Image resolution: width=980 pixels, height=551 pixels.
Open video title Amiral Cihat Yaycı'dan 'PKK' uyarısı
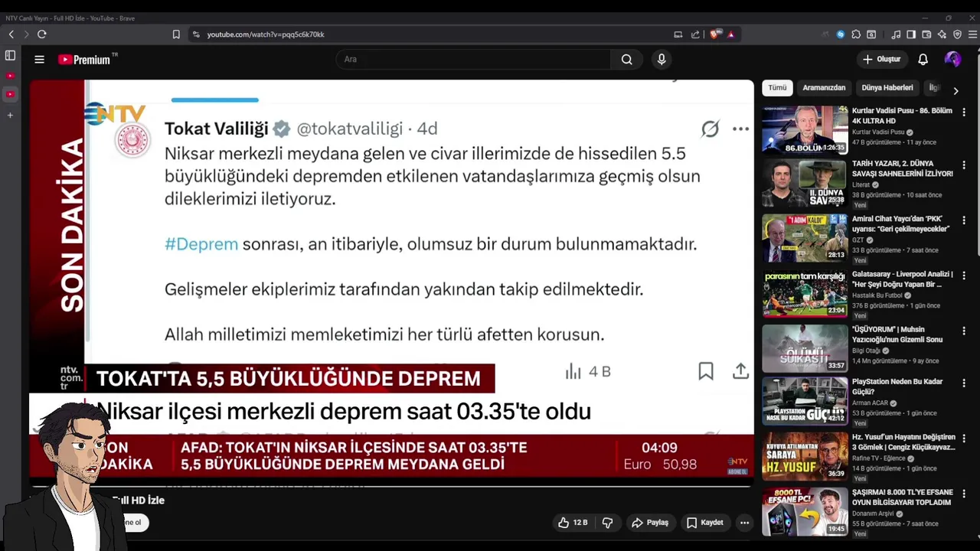tap(901, 223)
